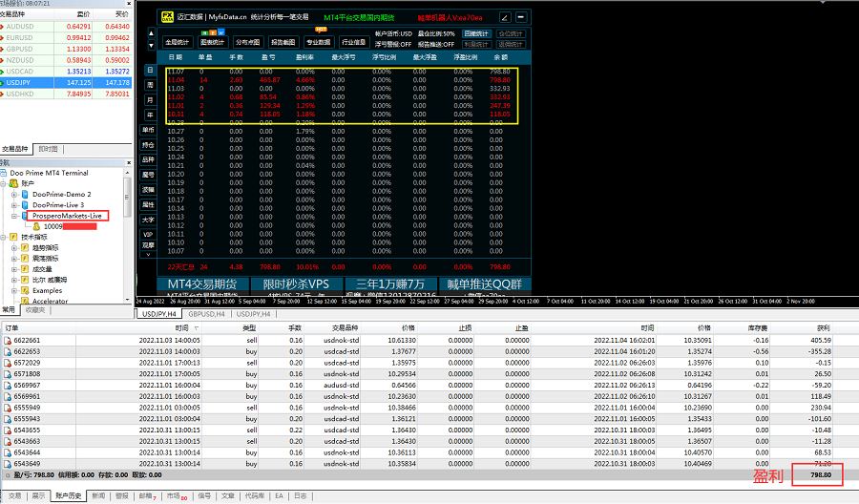Click the 技术指标 indicators folder icon
The height and width of the screenshot is (504, 859).
[x=13, y=238]
